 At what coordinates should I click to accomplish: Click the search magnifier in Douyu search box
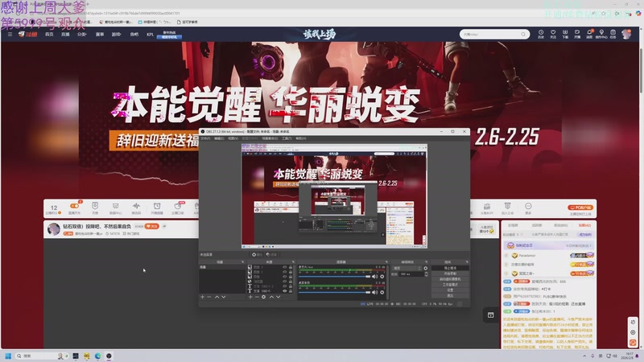(x=523, y=35)
